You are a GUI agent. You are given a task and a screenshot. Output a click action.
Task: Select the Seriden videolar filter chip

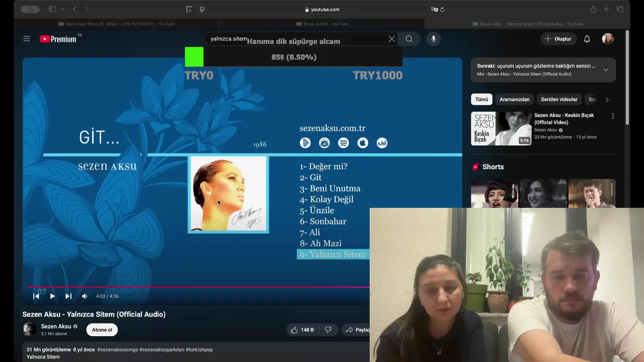[559, 100]
